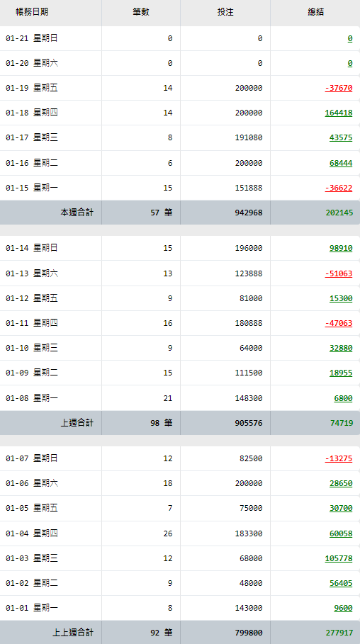The height and width of the screenshot is (644, 360).
Task: Select the 本週合計 summary row
Action: (180, 213)
